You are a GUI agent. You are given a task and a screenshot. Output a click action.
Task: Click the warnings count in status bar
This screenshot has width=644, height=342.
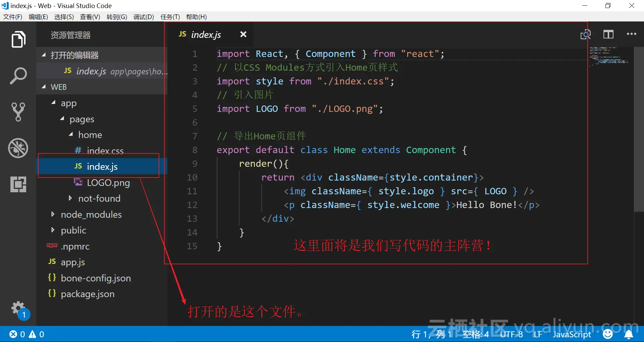click(x=37, y=334)
